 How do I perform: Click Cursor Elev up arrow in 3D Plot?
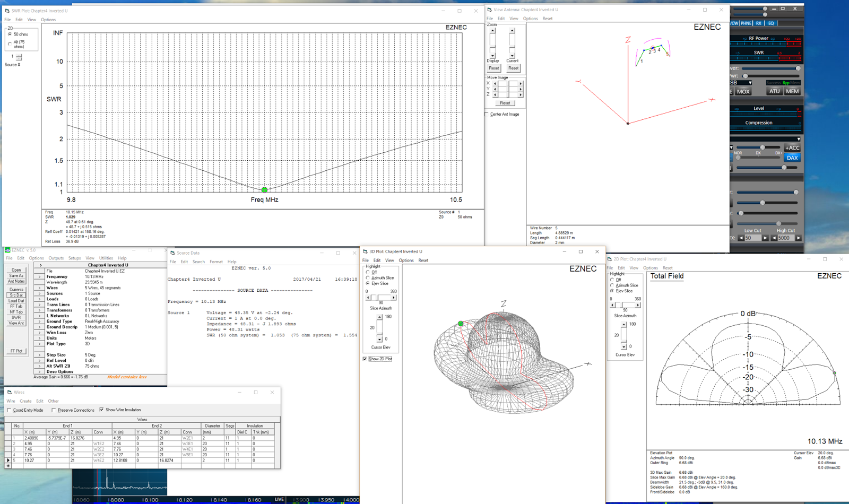[x=379, y=317]
